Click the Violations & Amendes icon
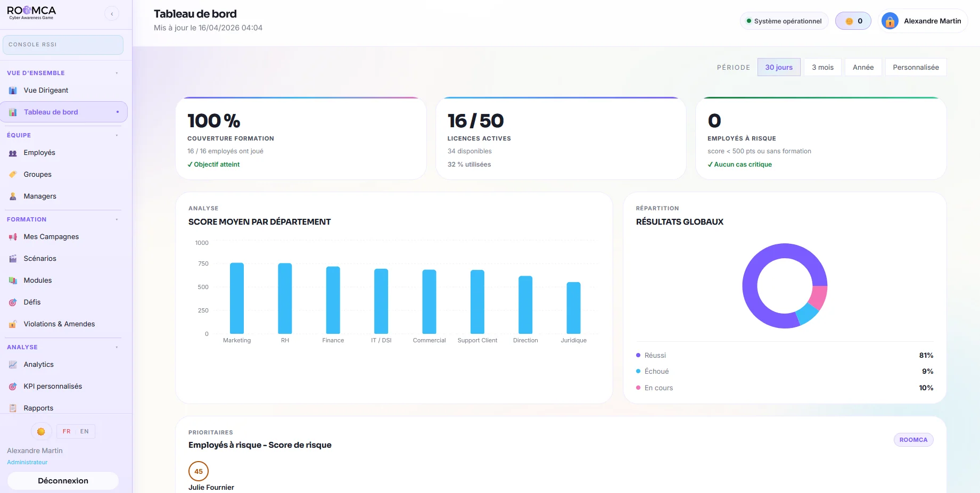The height and width of the screenshot is (493, 980). point(13,324)
